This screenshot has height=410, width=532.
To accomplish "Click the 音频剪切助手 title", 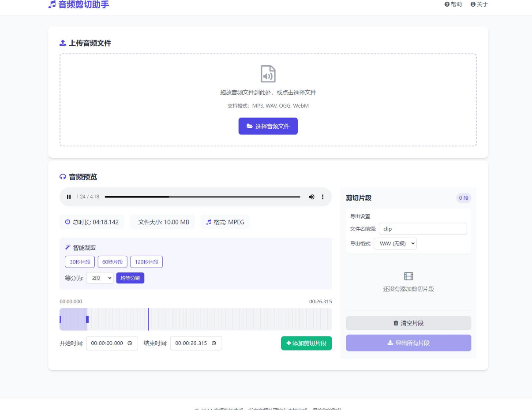I will point(84,4).
